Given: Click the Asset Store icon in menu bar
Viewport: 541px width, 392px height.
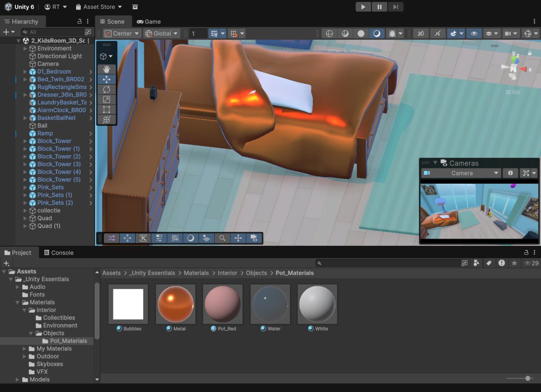Looking at the screenshot, I should click(79, 7).
